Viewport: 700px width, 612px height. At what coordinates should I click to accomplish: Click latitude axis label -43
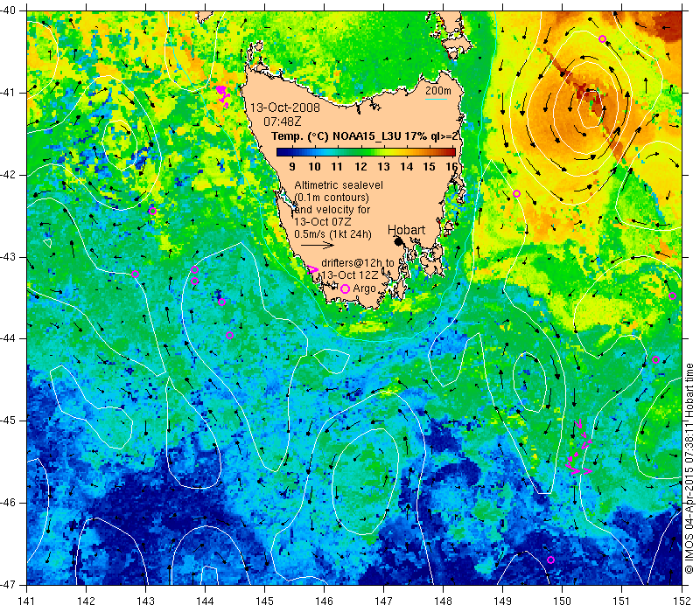pyautogui.click(x=8, y=257)
